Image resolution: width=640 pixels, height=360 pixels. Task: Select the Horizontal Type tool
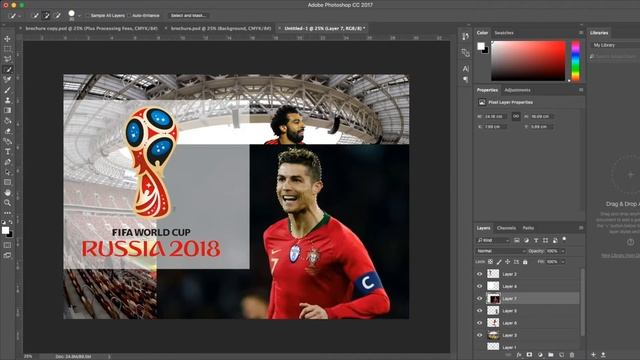pyautogui.click(x=7, y=151)
